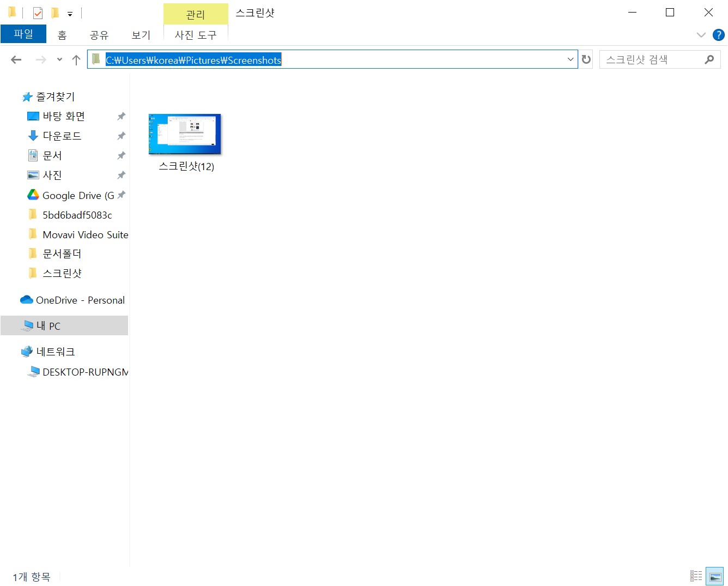728x586 pixels.
Task: Open Google Drive in the sidebar
Action: click(78, 195)
